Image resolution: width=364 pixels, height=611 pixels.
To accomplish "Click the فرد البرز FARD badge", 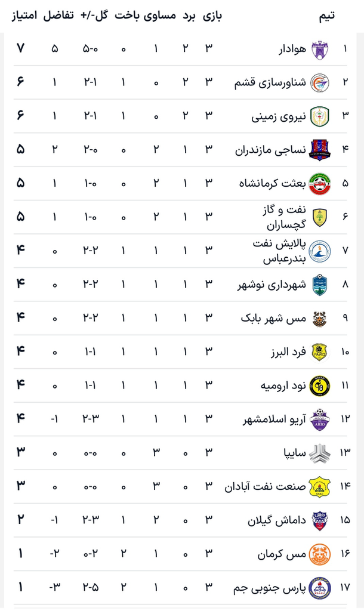I will point(320,352).
